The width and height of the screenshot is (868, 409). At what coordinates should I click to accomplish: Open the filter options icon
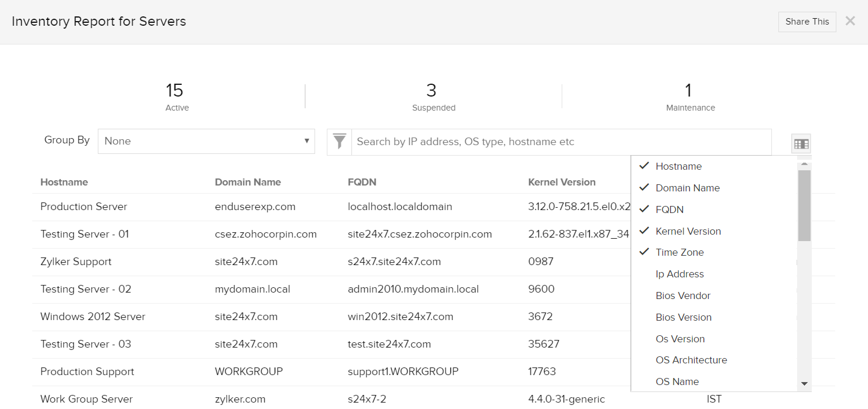[339, 141]
